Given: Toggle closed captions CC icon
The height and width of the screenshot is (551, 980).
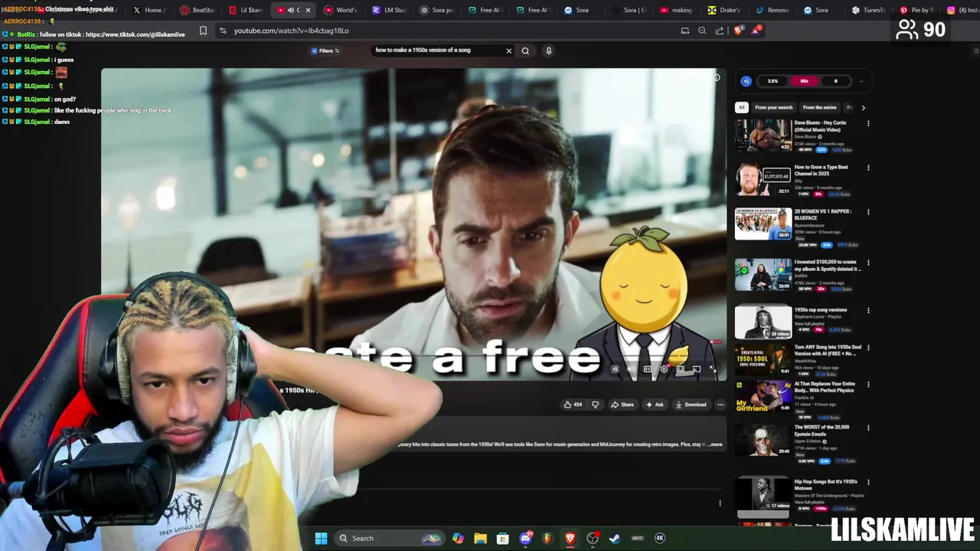Looking at the screenshot, I should (x=648, y=369).
